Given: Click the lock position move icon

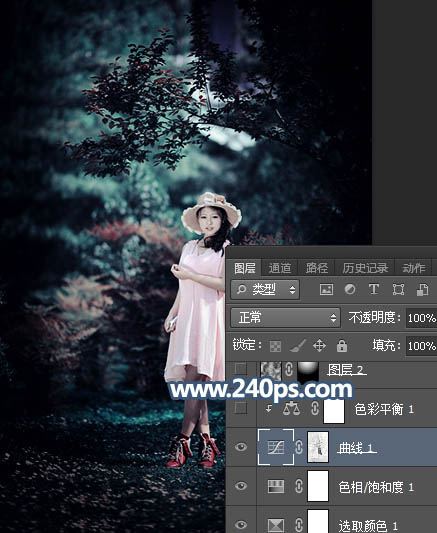Looking at the screenshot, I should coord(319,346).
